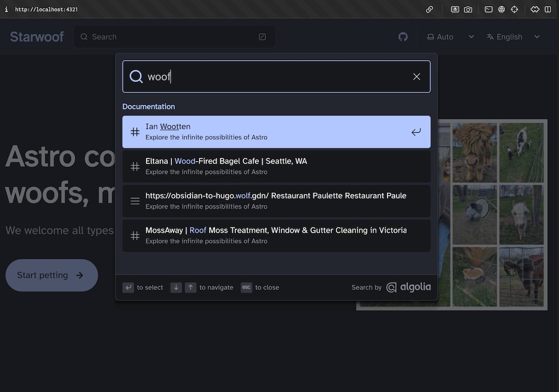
Task: Click the magnifier icon in the search modal
Action: tap(136, 76)
